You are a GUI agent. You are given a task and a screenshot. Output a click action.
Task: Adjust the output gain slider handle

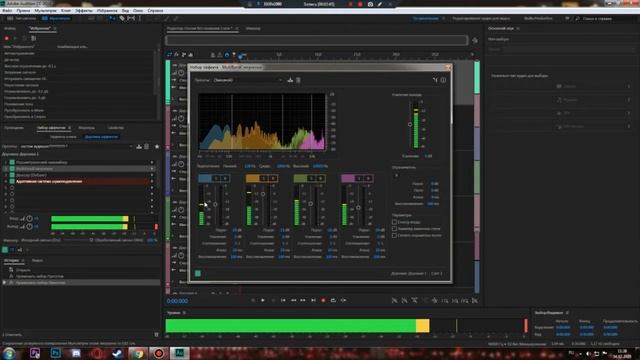point(410,124)
